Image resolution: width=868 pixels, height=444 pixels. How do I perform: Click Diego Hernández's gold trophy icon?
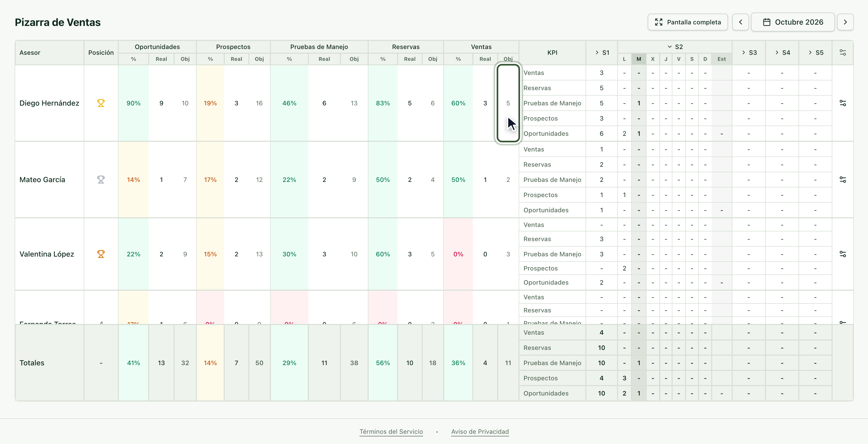101,103
